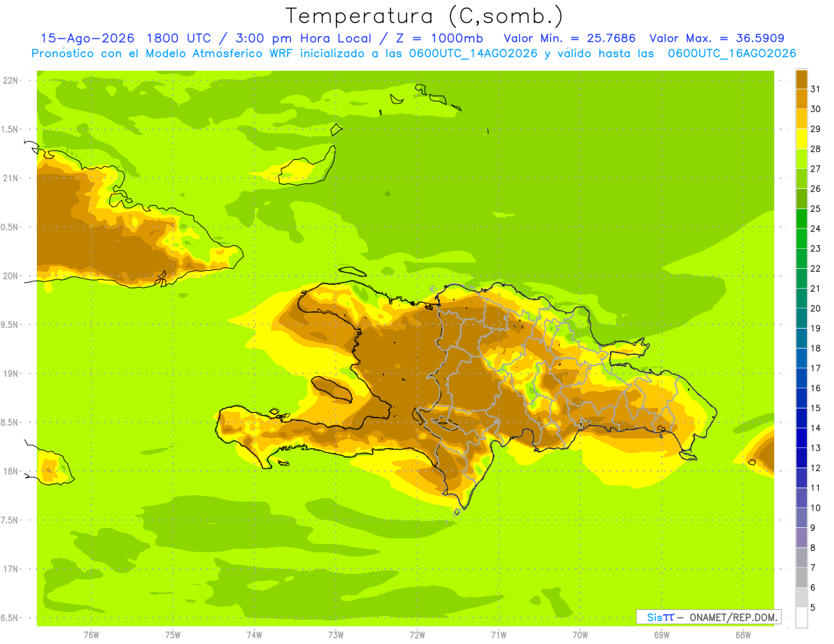Click the legend swatch between 26 and 27
The width and height of the screenshot is (834, 644).
tap(801, 179)
